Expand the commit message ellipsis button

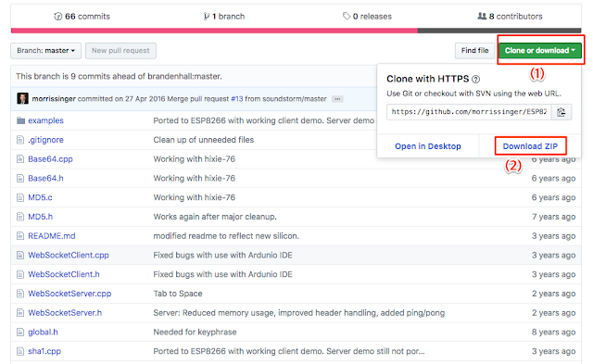[337, 99]
